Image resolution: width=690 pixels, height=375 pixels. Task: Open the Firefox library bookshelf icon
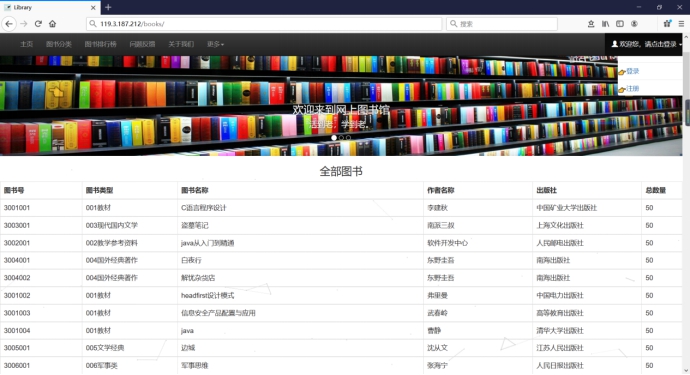606,24
